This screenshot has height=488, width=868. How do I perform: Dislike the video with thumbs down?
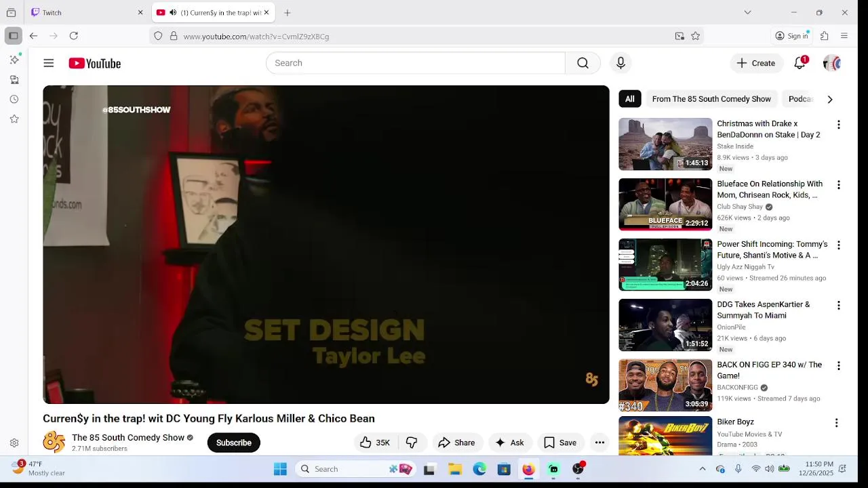point(412,443)
